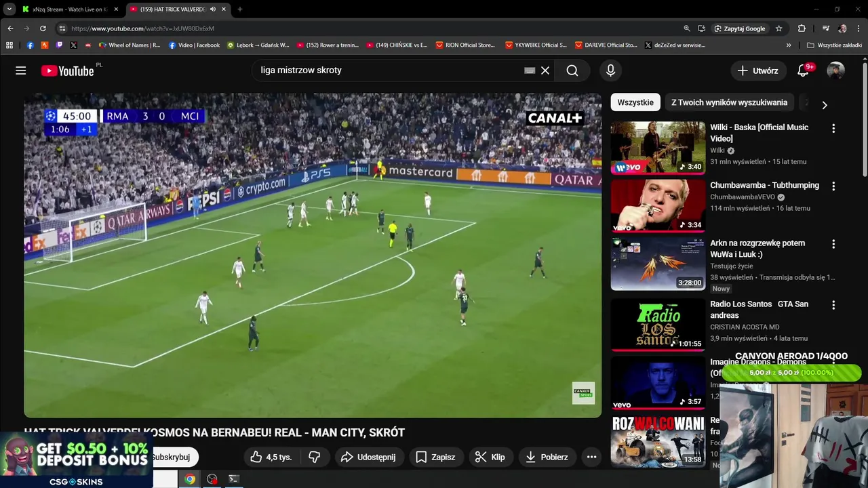Click the address bar URL field
Image resolution: width=868 pixels, height=488 pixels.
(373, 28)
